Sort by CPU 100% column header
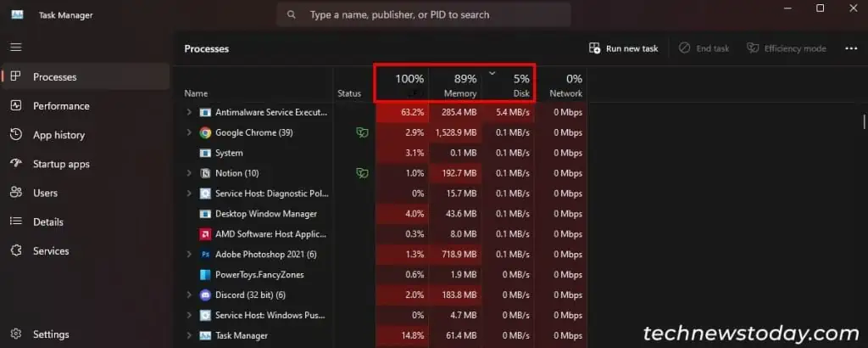 pyautogui.click(x=402, y=86)
